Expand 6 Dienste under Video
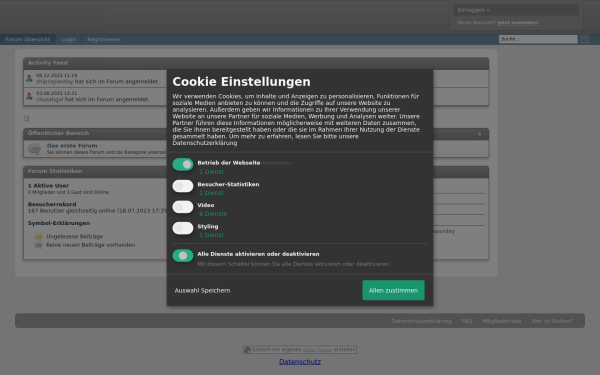 click(213, 214)
